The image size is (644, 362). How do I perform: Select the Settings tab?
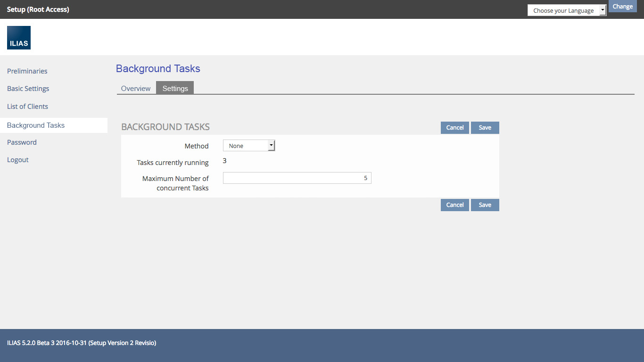click(175, 88)
